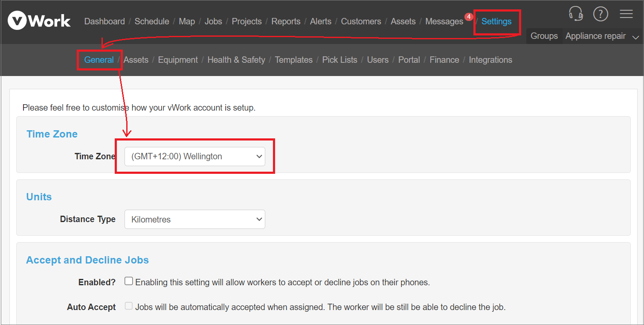
Task: Open the hamburger menu icon
Action: [626, 14]
